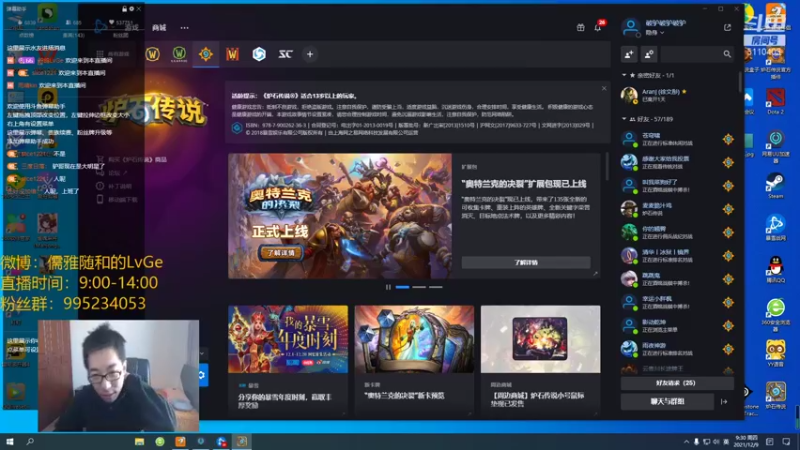The height and width of the screenshot is (450, 800).
Task: Open friend settings icon next to add friend
Action: pos(649,54)
